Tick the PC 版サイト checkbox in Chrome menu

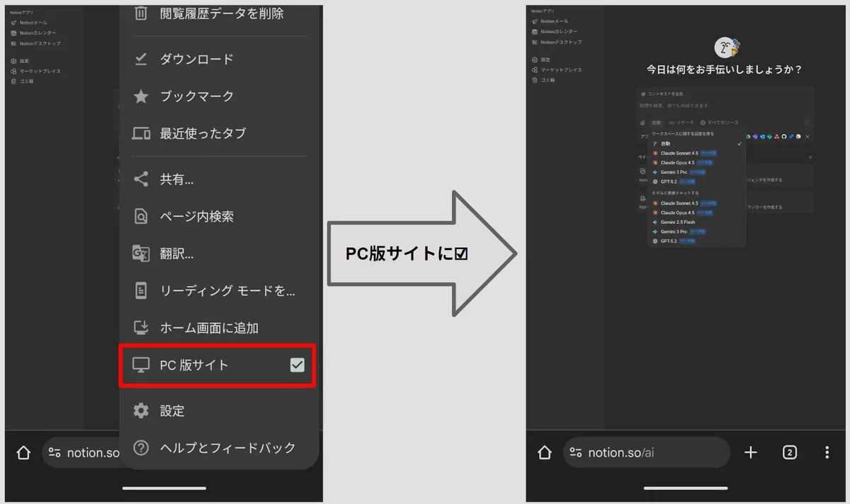point(297,365)
